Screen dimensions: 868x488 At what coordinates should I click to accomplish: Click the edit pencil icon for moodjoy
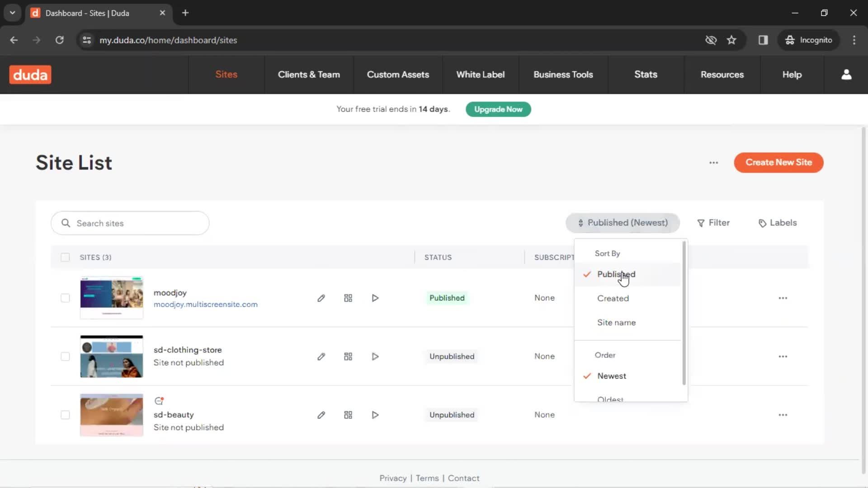point(321,298)
